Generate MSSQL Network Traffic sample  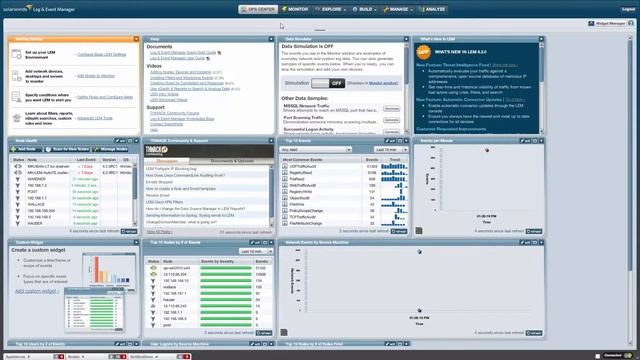(x=391, y=109)
